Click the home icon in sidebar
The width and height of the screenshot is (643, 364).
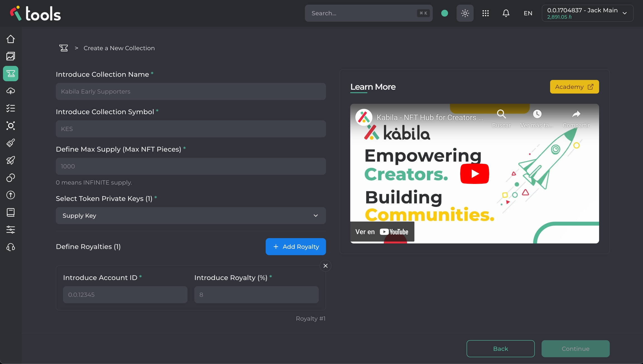point(11,39)
